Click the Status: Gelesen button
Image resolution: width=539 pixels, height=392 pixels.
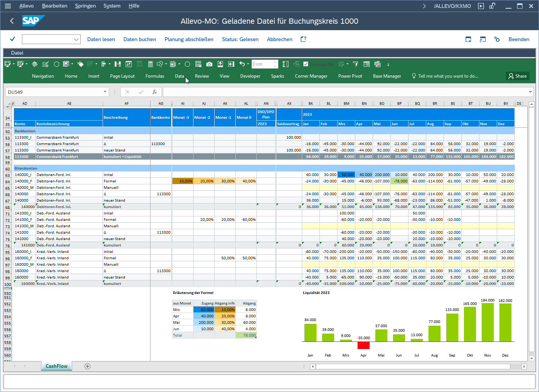240,39
